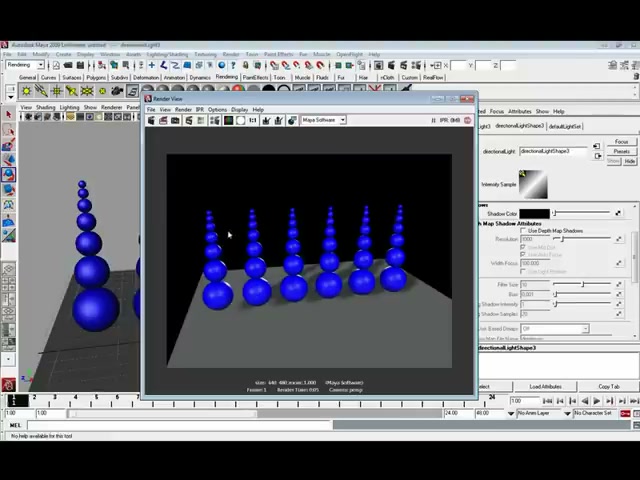Click the Render Region icon in Render View

[x=163, y=120]
